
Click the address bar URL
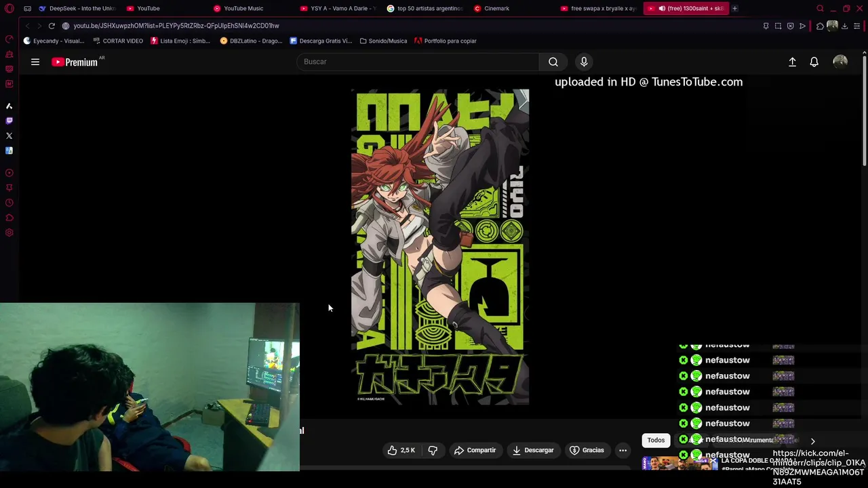coord(176,26)
